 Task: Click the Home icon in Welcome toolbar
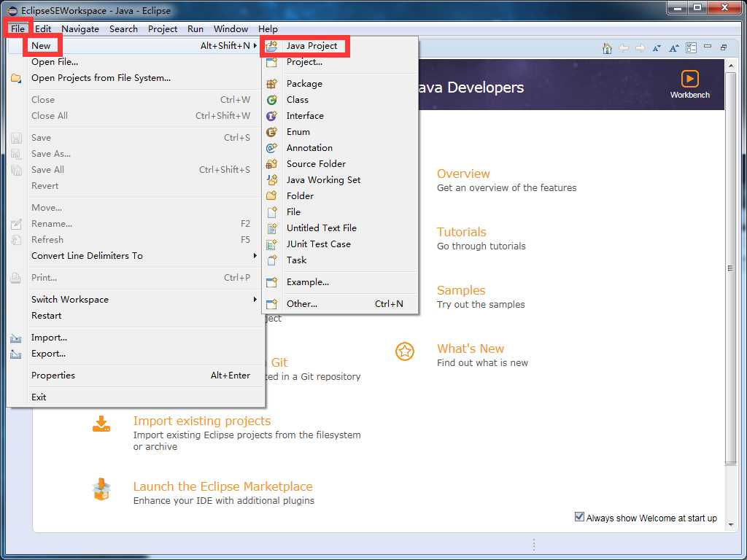pos(607,47)
